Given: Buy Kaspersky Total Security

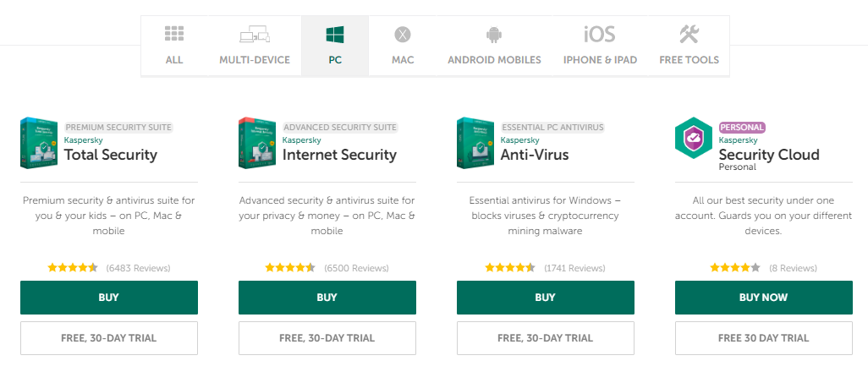Looking at the screenshot, I should tap(109, 298).
